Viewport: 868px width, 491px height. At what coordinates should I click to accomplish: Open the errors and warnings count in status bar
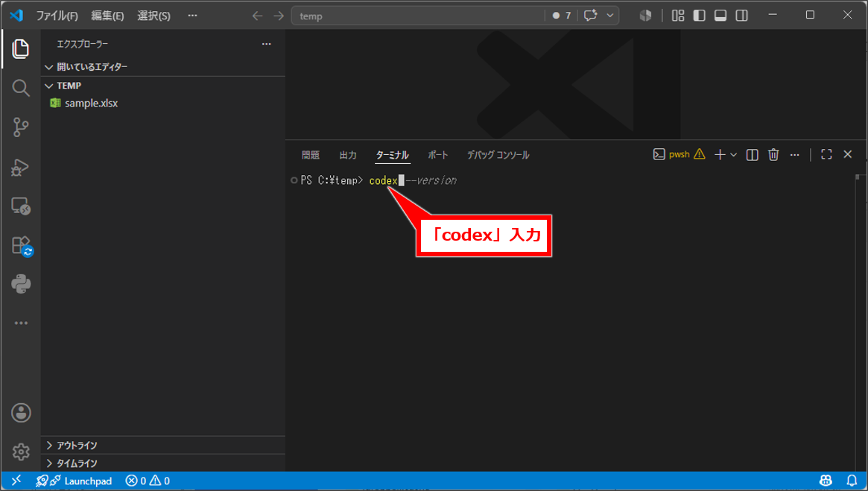148,481
